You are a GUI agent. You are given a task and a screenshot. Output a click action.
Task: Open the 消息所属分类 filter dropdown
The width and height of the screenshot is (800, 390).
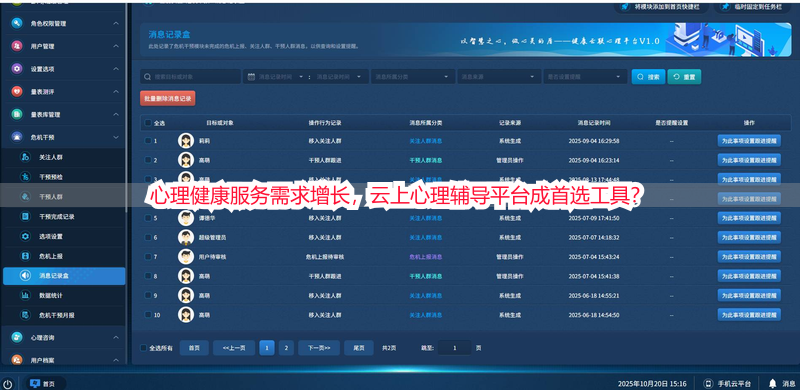[412, 77]
